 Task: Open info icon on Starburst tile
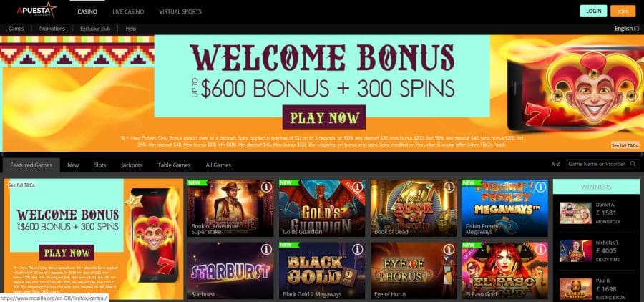267,250
